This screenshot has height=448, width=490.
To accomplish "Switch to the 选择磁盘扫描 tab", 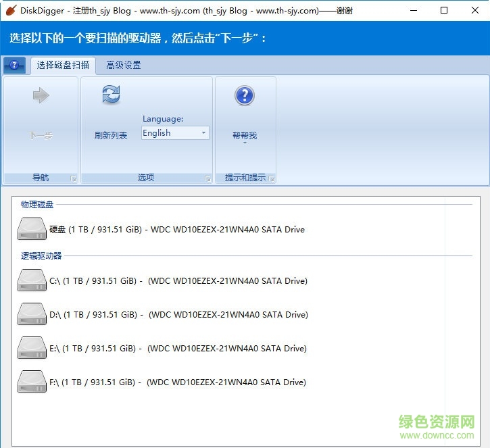I will click(x=63, y=66).
